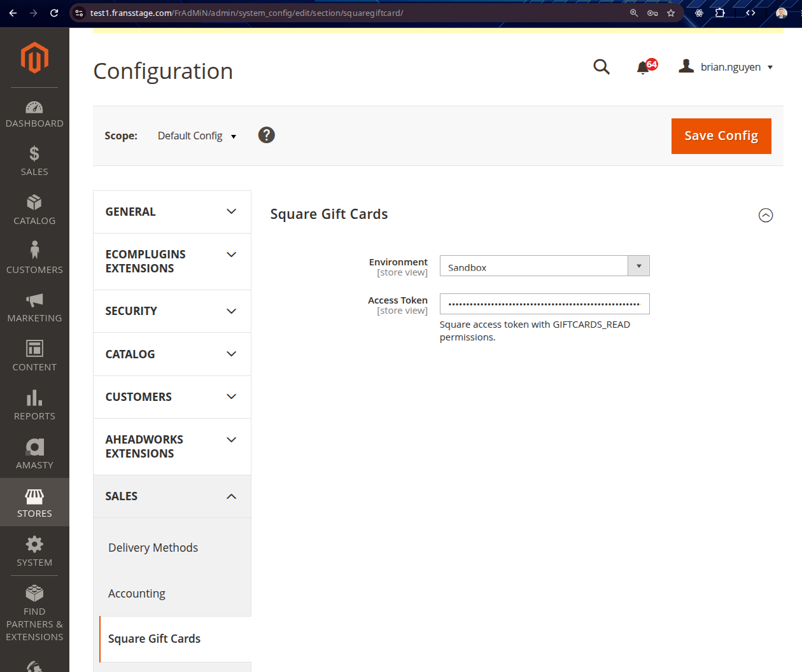Click the Magento logo in the sidebar
The image size is (802, 672).
[34, 58]
